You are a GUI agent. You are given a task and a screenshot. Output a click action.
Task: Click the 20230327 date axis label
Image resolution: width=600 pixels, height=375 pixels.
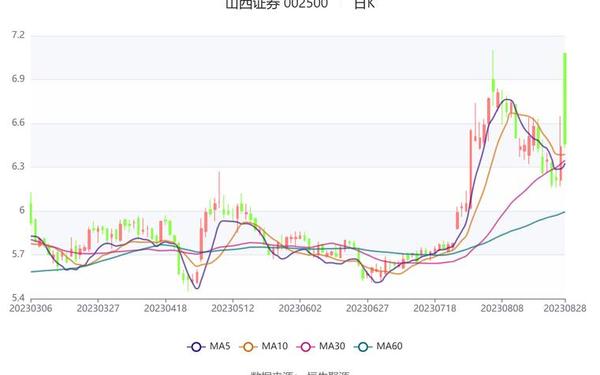(x=98, y=308)
